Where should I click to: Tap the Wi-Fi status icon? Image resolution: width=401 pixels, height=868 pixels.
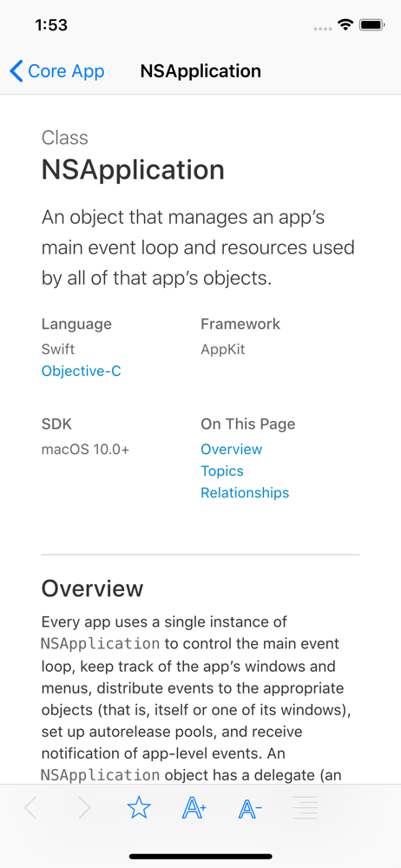346,25
